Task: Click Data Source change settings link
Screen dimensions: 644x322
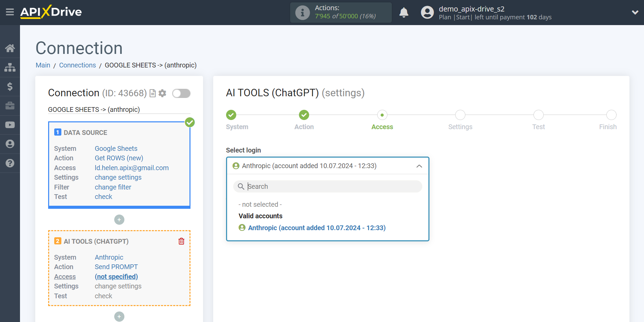Action: [118, 177]
